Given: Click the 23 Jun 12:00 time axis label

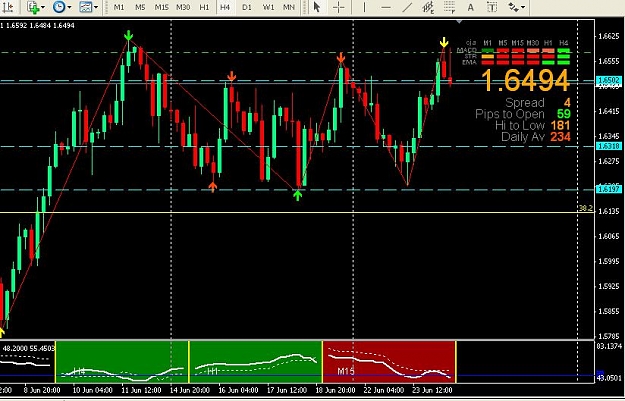Looking at the screenshot, I should (433, 390).
